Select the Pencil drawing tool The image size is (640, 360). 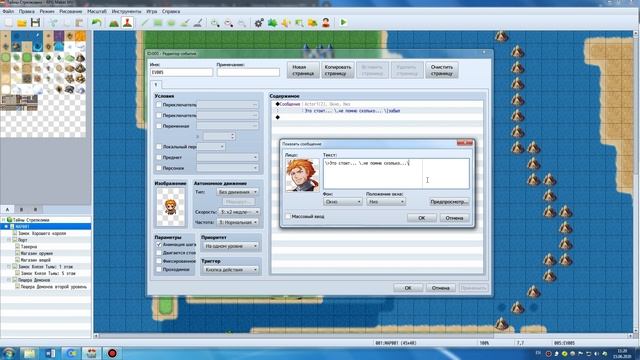145,23
